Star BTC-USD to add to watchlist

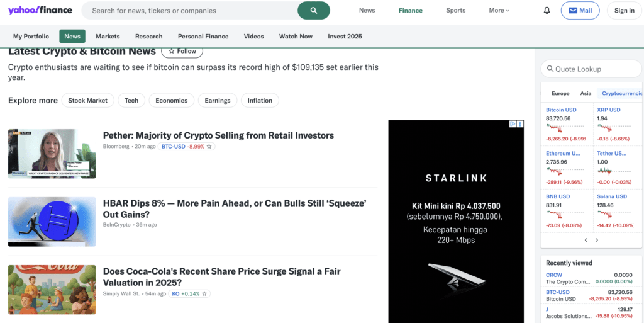210,147
